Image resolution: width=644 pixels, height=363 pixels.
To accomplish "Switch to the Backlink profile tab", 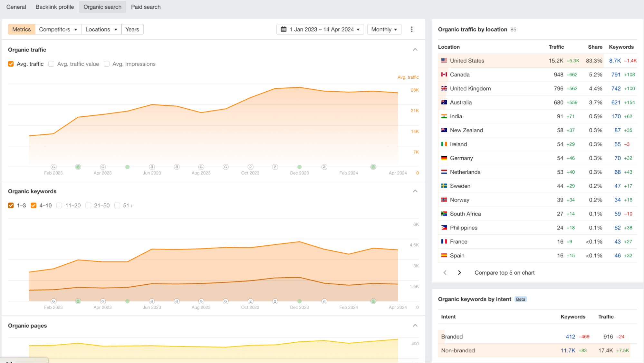I will [x=54, y=7].
